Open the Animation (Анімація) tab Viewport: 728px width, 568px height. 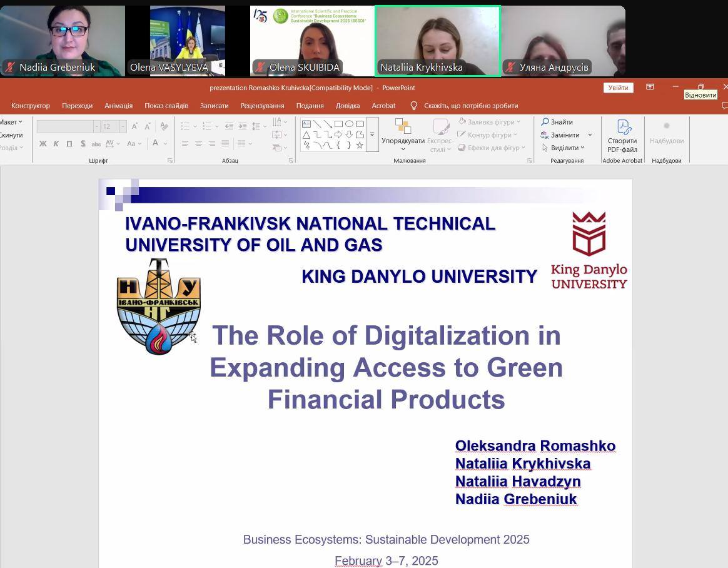click(x=118, y=106)
